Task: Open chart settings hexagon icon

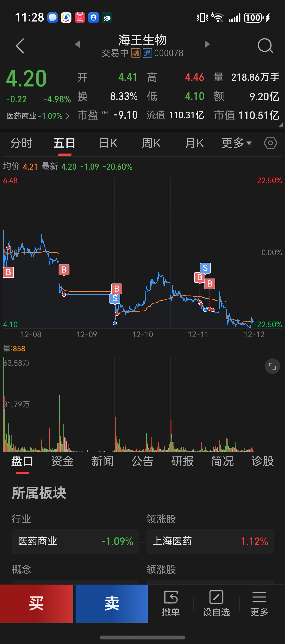Action: tap(270, 143)
